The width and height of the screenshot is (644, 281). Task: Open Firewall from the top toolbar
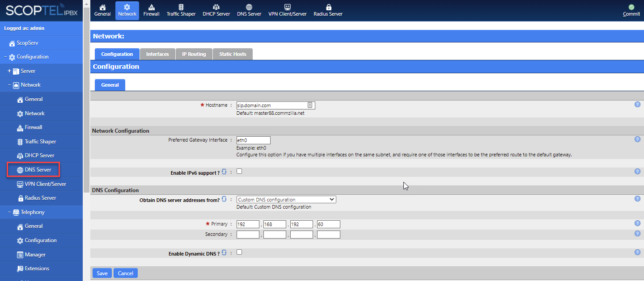point(152,11)
